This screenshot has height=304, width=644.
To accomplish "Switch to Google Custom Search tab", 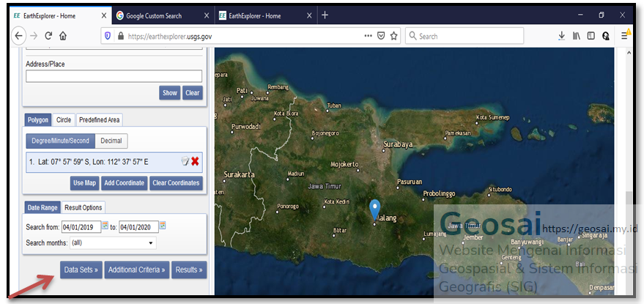I will coord(163,15).
